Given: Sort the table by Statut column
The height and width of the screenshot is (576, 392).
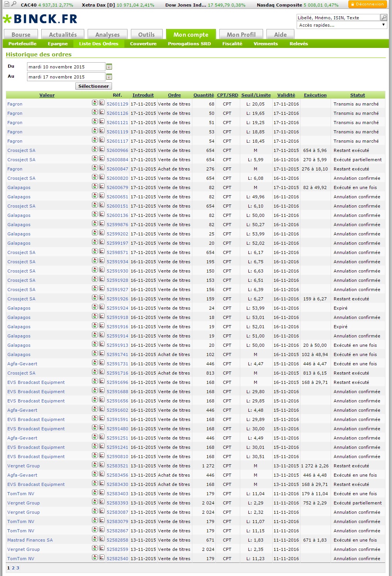Looking at the screenshot, I should tap(357, 95).
